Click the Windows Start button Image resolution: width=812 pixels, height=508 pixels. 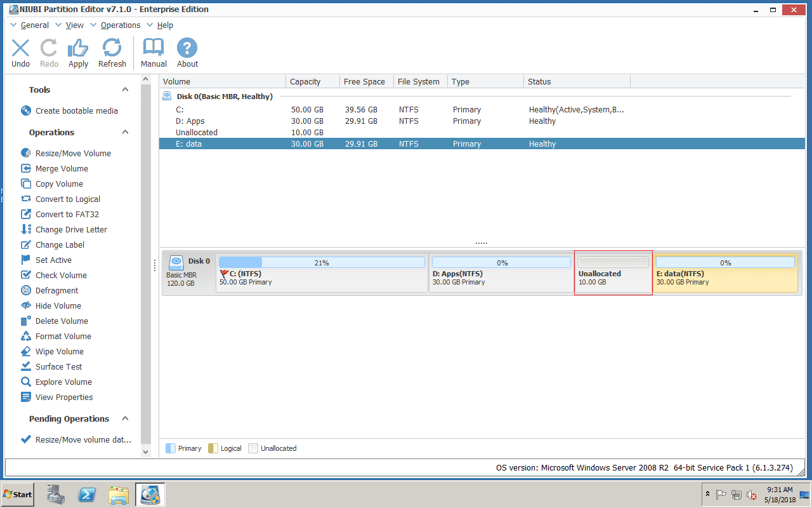(x=17, y=494)
